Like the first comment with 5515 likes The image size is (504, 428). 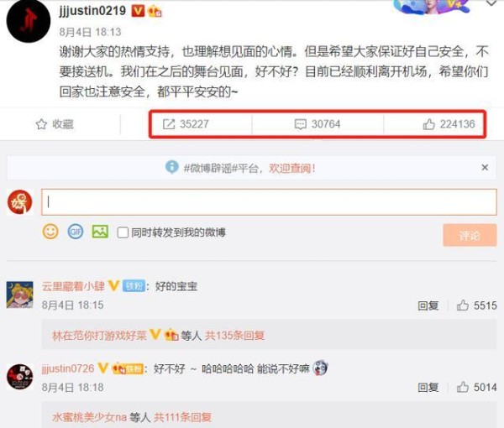point(463,305)
